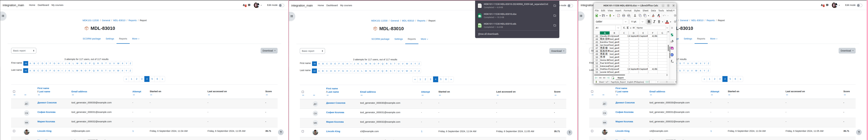Open Basic report dropdown in leftmost window
The image size is (868, 140).
(24, 51)
